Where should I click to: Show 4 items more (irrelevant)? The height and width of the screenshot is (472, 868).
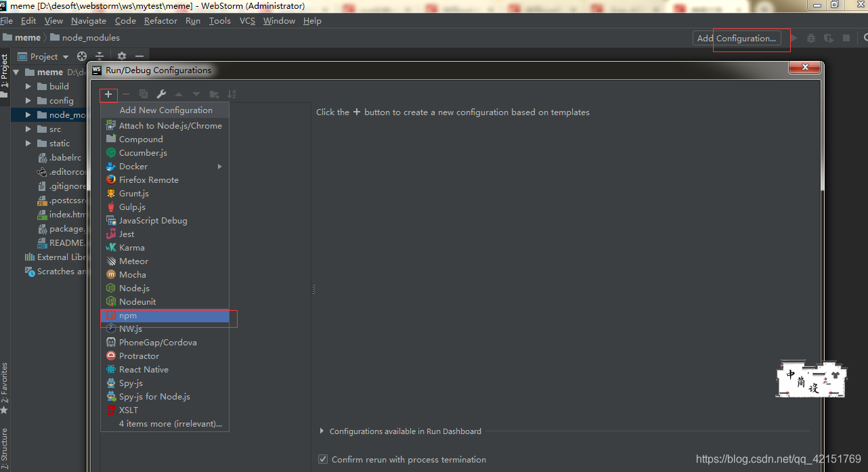(x=165, y=423)
